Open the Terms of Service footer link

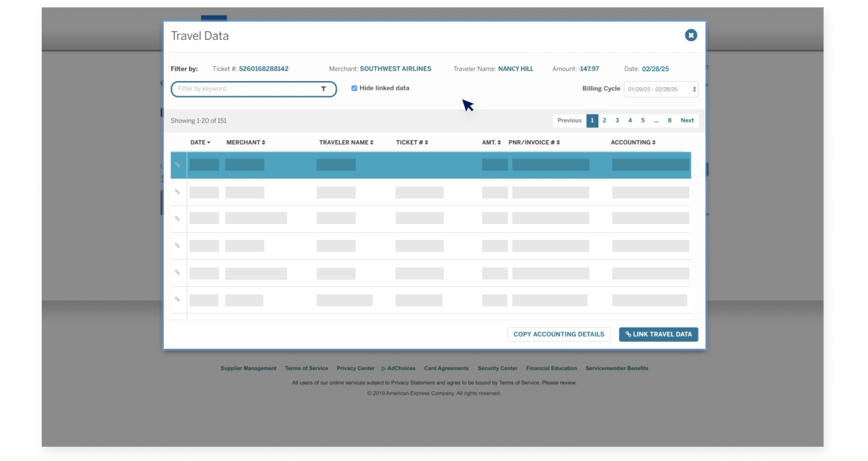tap(306, 368)
